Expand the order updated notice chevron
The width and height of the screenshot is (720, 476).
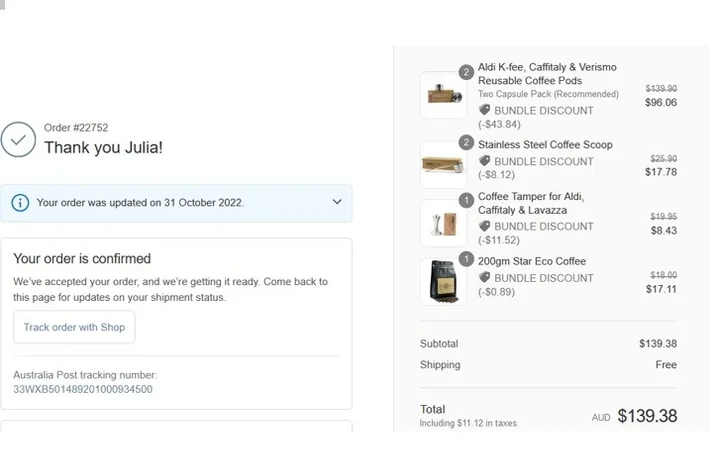click(337, 202)
